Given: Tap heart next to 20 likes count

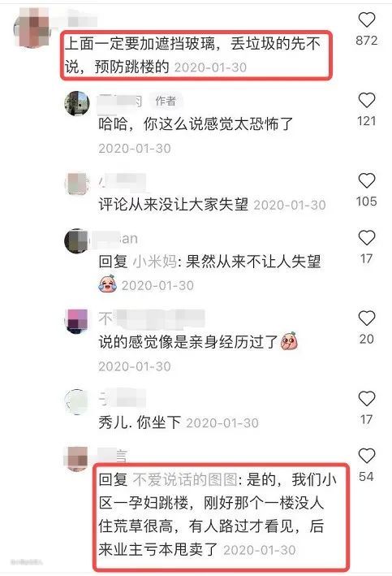Looking at the screenshot, I should pos(367,318).
